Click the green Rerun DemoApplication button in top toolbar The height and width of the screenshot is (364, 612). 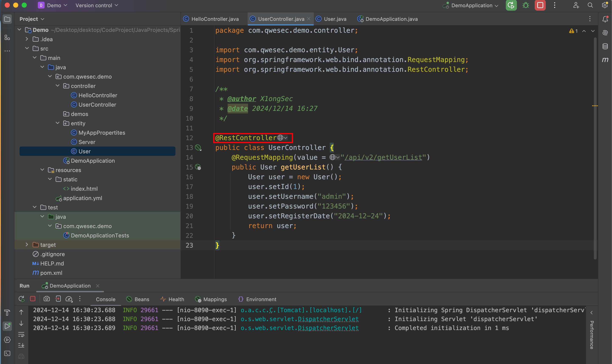coord(511,5)
